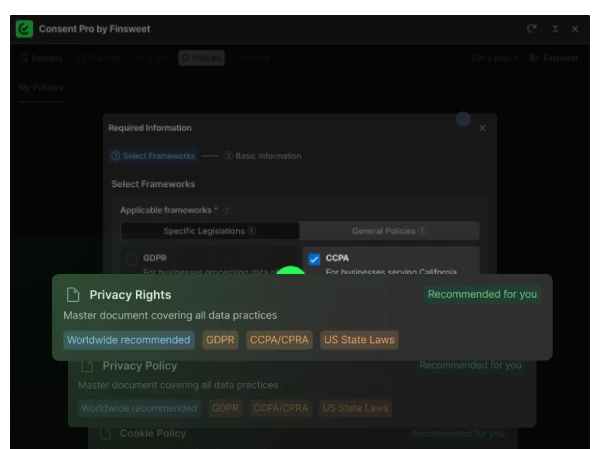This screenshot has width=600, height=449.
Task: Click Recommended for you on Privacy Policy
Action: click(x=470, y=366)
